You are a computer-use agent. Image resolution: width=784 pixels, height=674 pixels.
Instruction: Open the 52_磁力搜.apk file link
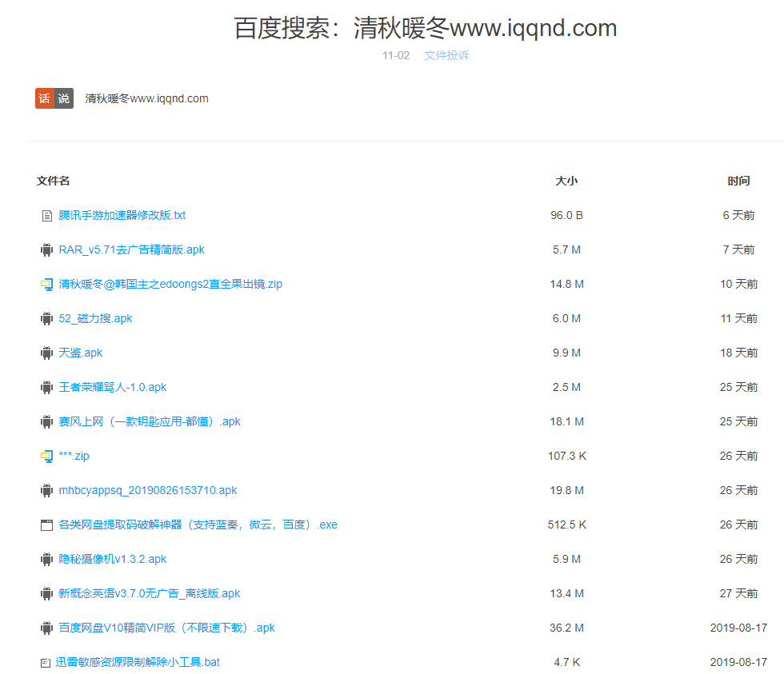click(x=95, y=319)
